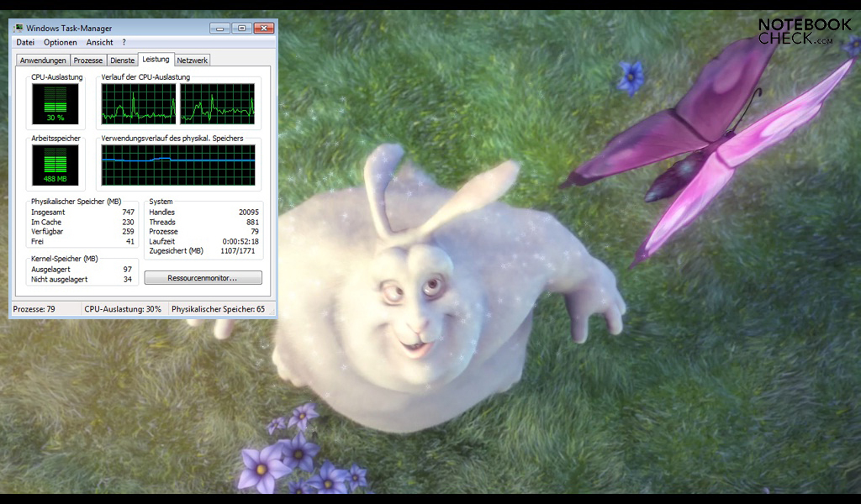Click the second CPU history graph
The height and width of the screenshot is (504, 861).
pos(218,103)
